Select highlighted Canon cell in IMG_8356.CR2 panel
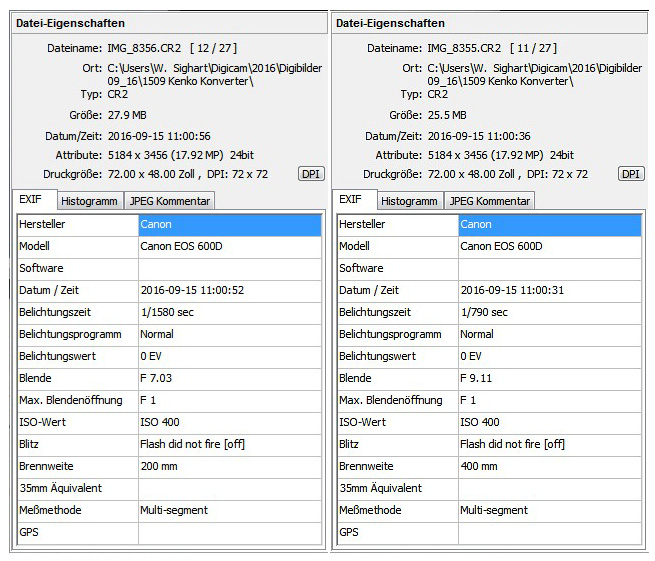 230,225
